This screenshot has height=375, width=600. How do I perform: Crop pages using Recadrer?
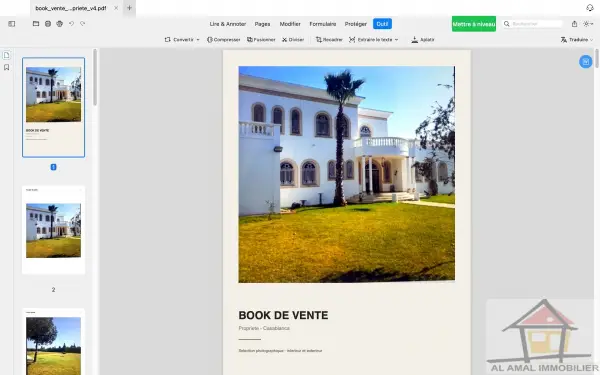[329, 39]
